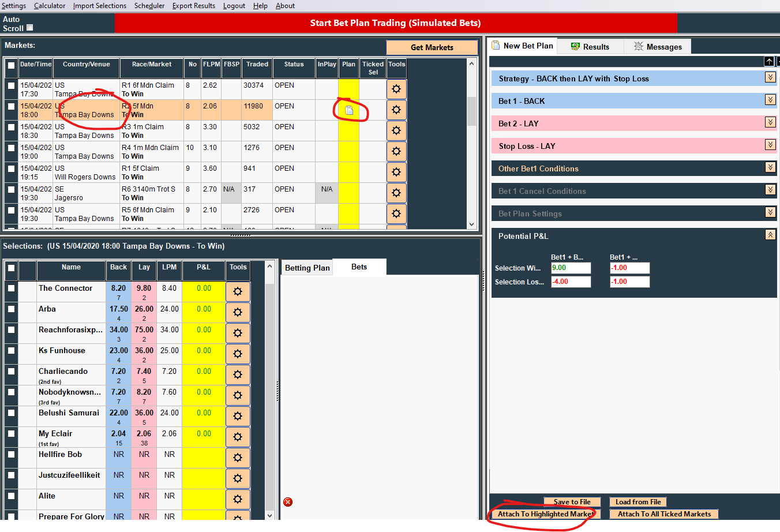780x532 pixels.
Task: Open gear tools for Will Rogers Downs market
Action: pos(396,172)
